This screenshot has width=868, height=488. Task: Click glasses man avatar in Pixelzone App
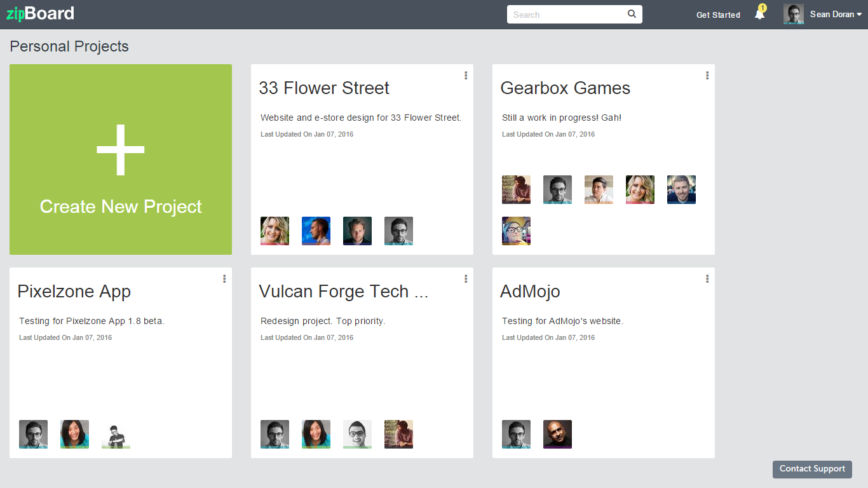pos(33,434)
